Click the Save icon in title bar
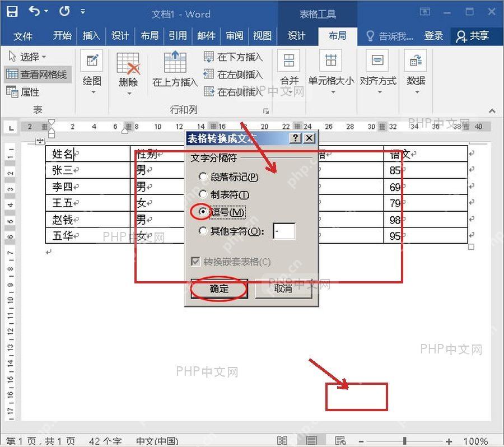504x447 pixels. point(12,12)
